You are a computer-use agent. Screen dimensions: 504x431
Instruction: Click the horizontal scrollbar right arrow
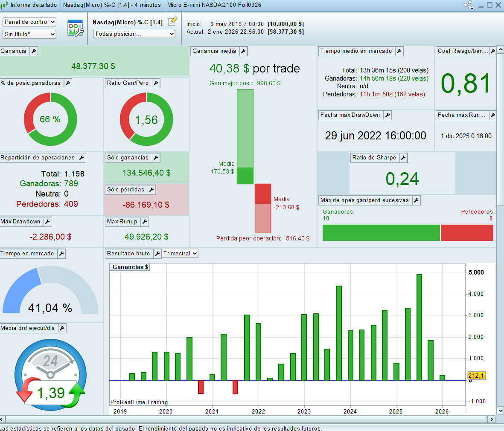point(492,419)
